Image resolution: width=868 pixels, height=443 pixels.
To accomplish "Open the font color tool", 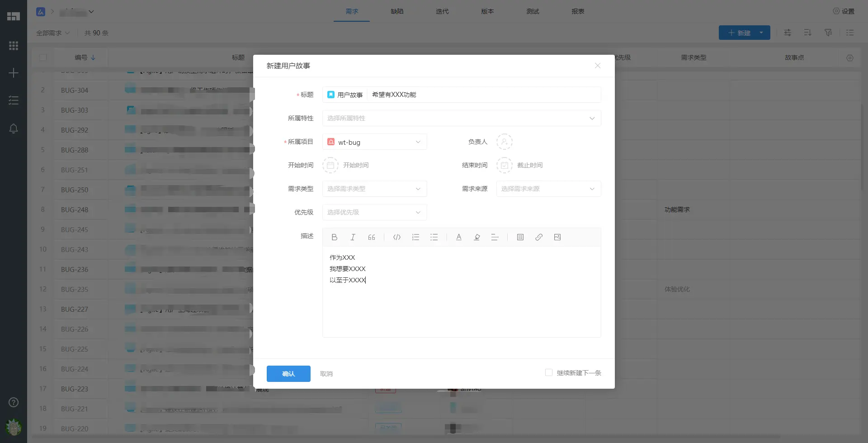I will pos(459,237).
